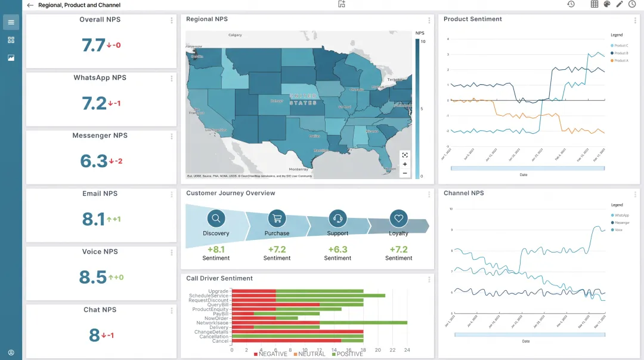Click the Email NPS value 8.1
This screenshot has width=644, height=360.
[x=94, y=219]
